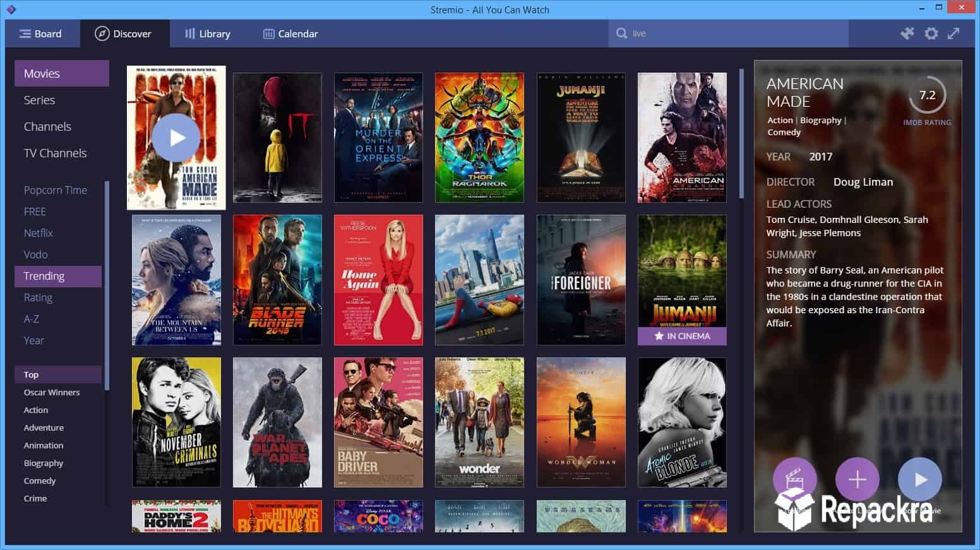The image size is (980, 550).
Task: Filter by Oscar Winners
Action: click(x=58, y=392)
